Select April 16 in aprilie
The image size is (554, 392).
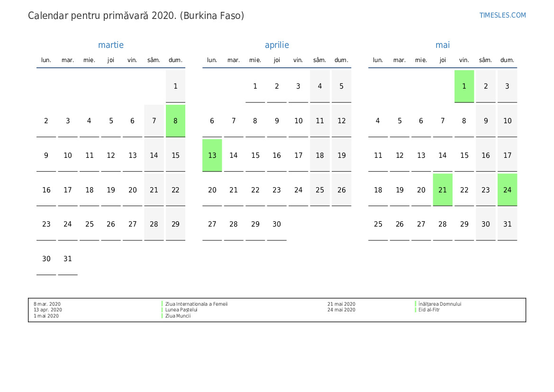pos(277,155)
